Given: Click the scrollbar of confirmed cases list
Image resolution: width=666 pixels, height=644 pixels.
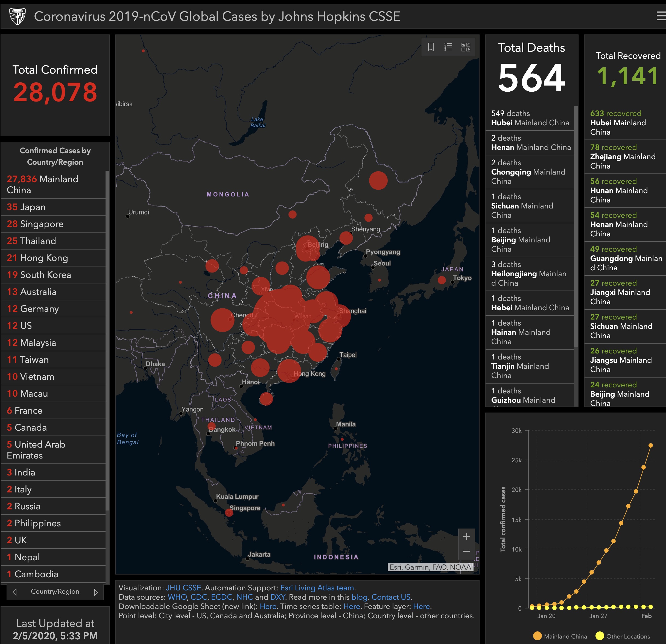Looking at the screenshot, I should 107,340.
